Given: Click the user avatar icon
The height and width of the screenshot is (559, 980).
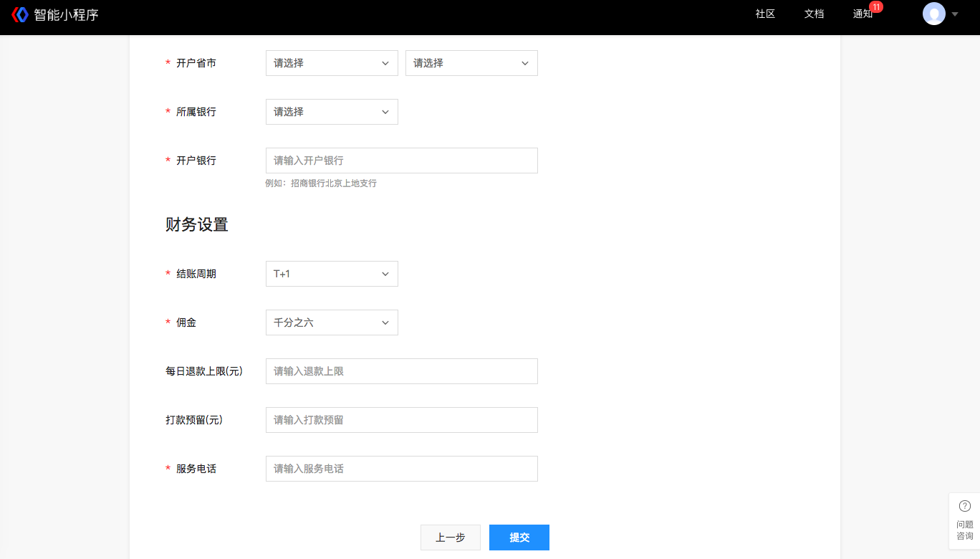Looking at the screenshot, I should pos(934,14).
